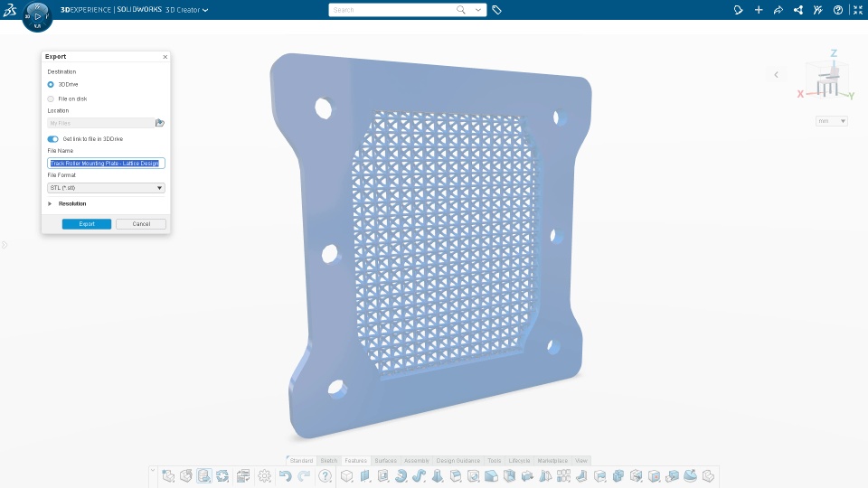Click the update refresh arrows icon

pos(222,476)
